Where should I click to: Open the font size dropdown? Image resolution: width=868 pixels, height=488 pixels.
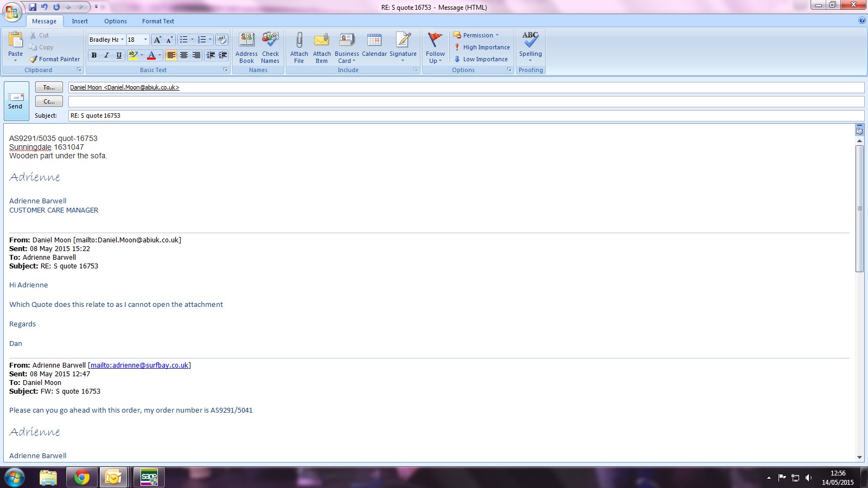[145, 40]
